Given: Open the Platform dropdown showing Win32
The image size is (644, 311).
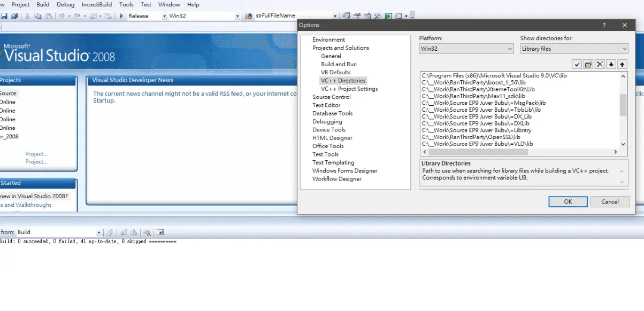Looking at the screenshot, I should point(466,49).
